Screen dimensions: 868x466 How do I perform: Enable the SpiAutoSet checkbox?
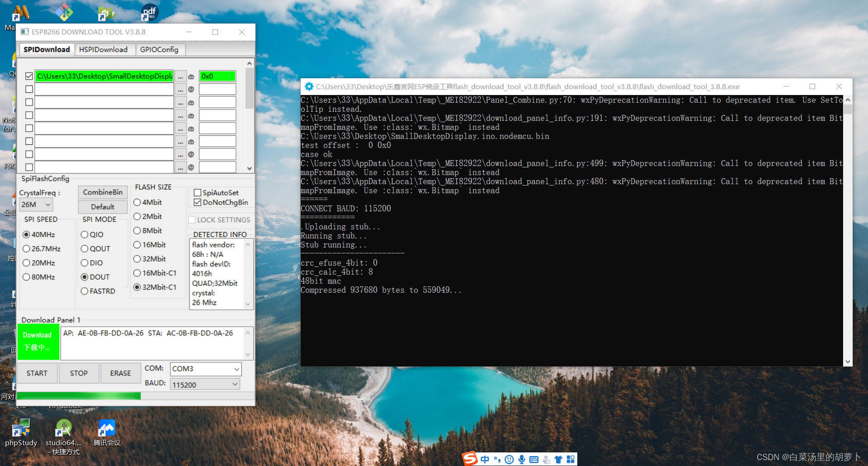198,193
